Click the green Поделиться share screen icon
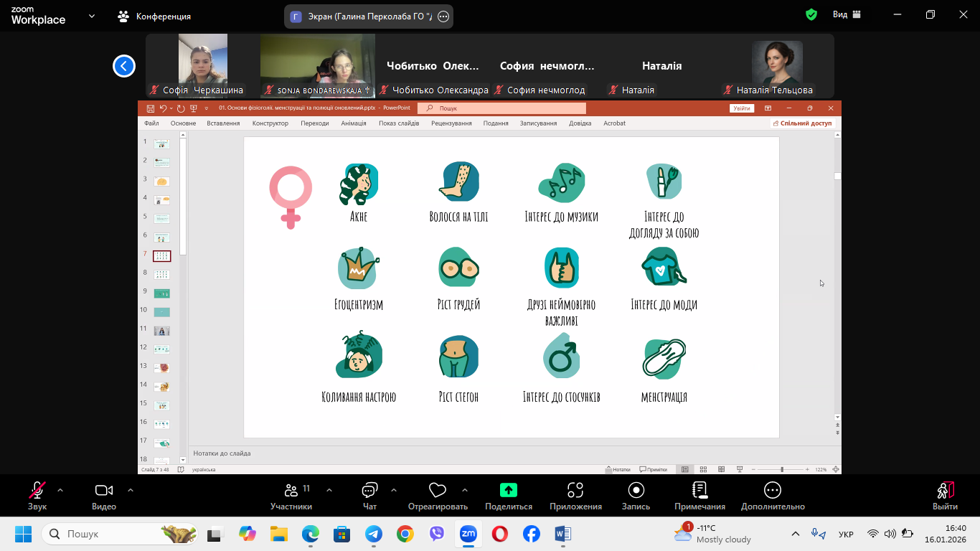The image size is (980, 551). 508,490
